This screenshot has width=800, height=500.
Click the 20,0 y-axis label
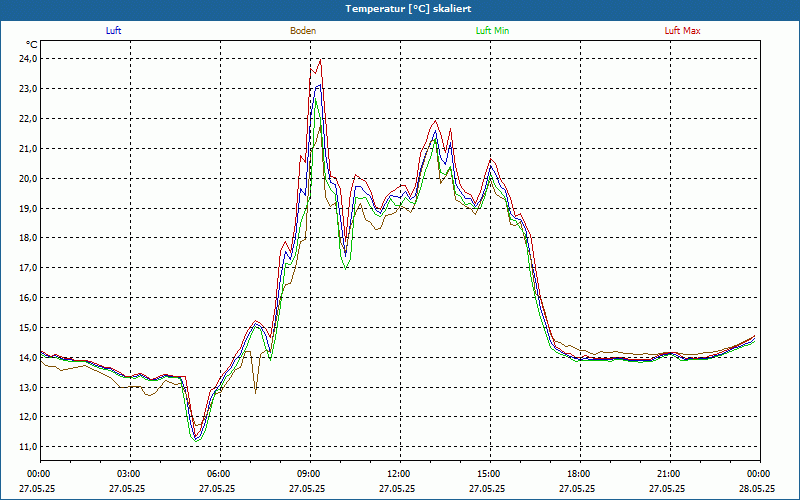pyautogui.click(x=29, y=178)
